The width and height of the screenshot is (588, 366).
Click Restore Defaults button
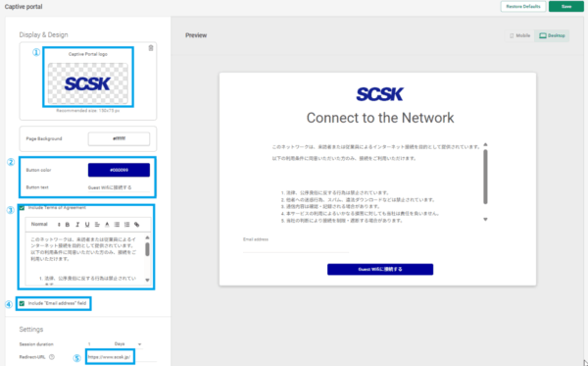[523, 7]
